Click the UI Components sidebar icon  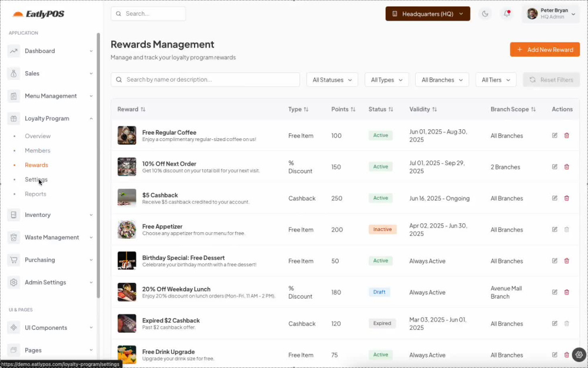click(14, 327)
